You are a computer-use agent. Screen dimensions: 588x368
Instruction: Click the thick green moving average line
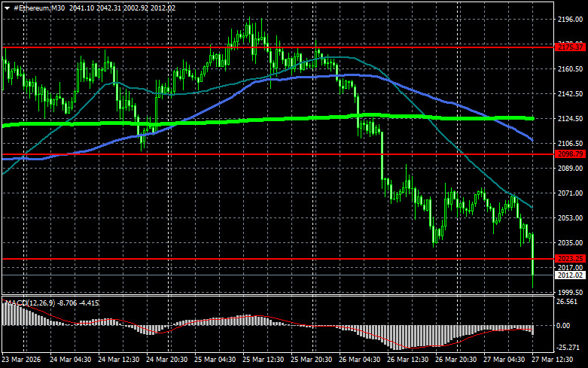(301, 118)
